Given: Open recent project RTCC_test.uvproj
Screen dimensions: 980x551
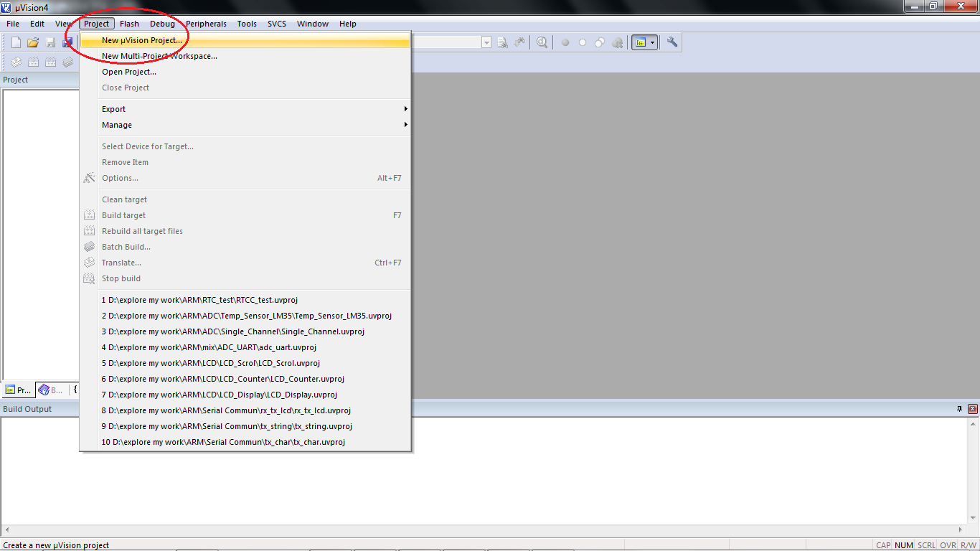Looking at the screenshot, I should (x=245, y=300).
